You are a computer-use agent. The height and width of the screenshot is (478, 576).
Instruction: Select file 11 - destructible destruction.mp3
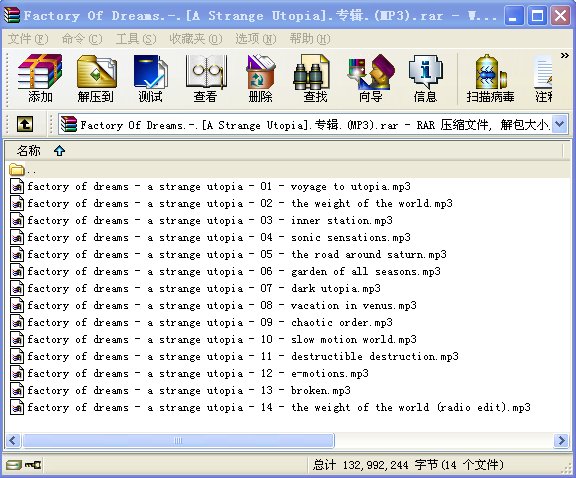234,356
